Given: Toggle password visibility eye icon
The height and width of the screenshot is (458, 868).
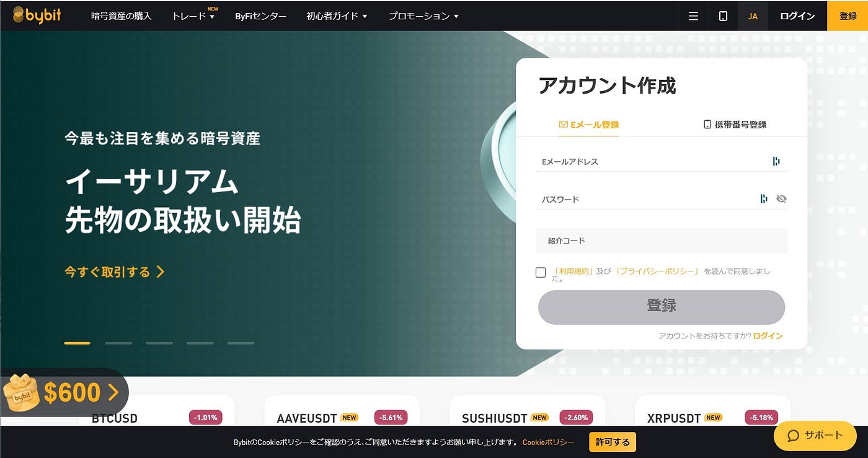Looking at the screenshot, I should point(781,199).
